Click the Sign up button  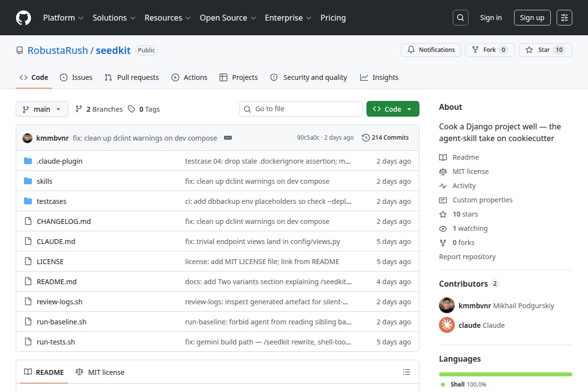click(532, 18)
